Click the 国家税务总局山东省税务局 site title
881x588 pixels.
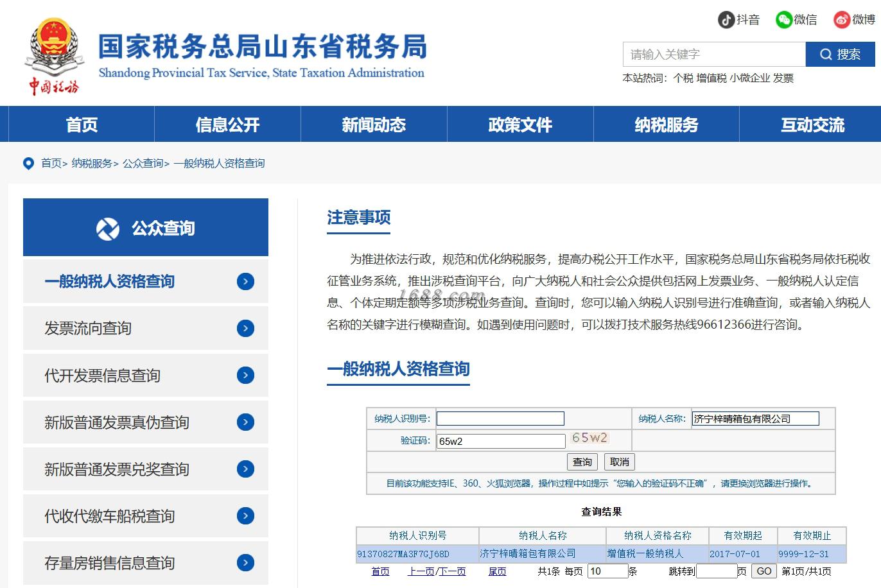262,46
